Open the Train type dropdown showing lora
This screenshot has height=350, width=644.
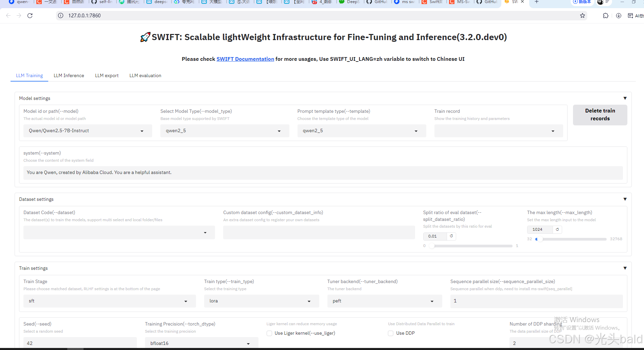[262, 301]
